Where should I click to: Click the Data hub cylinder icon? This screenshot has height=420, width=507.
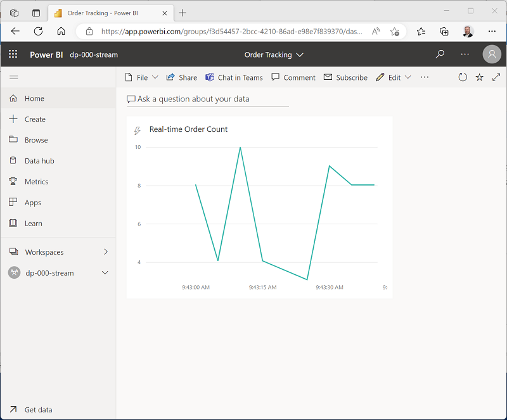tap(13, 160)
